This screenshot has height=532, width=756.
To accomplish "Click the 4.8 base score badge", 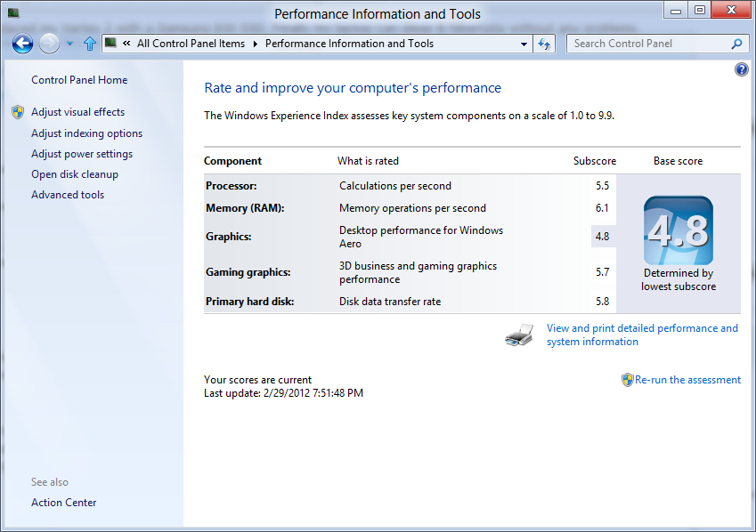I will (x=679, y=230).
